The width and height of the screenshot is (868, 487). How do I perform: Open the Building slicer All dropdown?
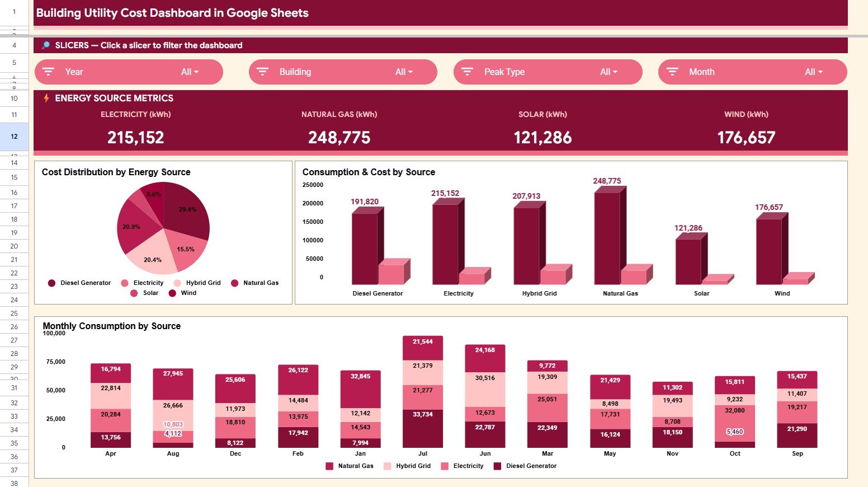(404, 72)
